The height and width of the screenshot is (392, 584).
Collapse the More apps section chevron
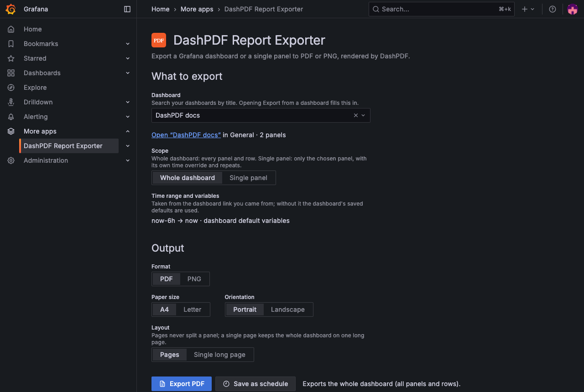click(128, 131)
